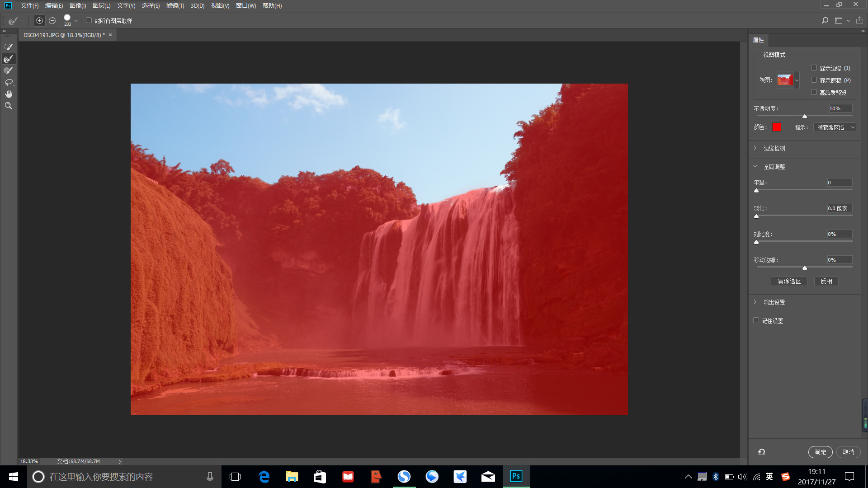Click the 确定 button
This screenshot has height=488, width=868.
820,452
